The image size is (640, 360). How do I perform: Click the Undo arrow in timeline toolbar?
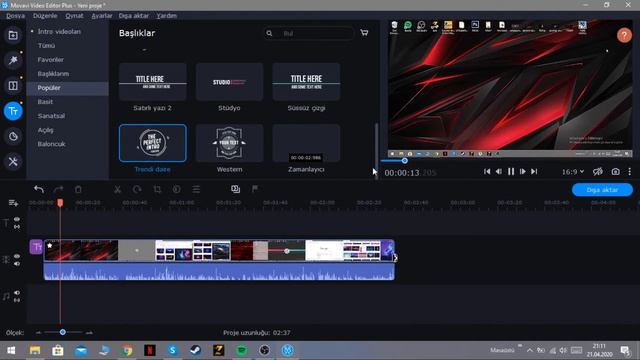[39, 189]
